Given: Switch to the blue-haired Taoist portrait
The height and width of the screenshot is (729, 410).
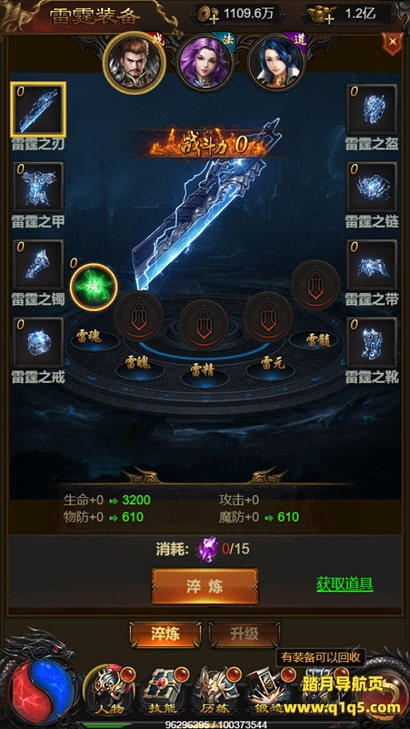Looking at the screenshot, I should pos(277,63).
